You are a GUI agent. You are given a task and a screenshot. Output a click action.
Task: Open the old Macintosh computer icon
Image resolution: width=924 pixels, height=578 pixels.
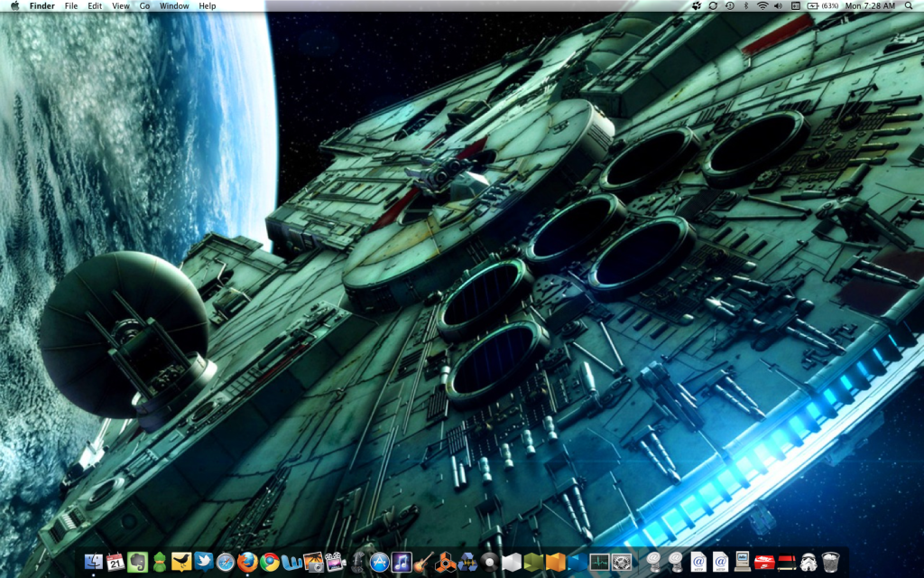pyautogui.click(x=743, y=562)
